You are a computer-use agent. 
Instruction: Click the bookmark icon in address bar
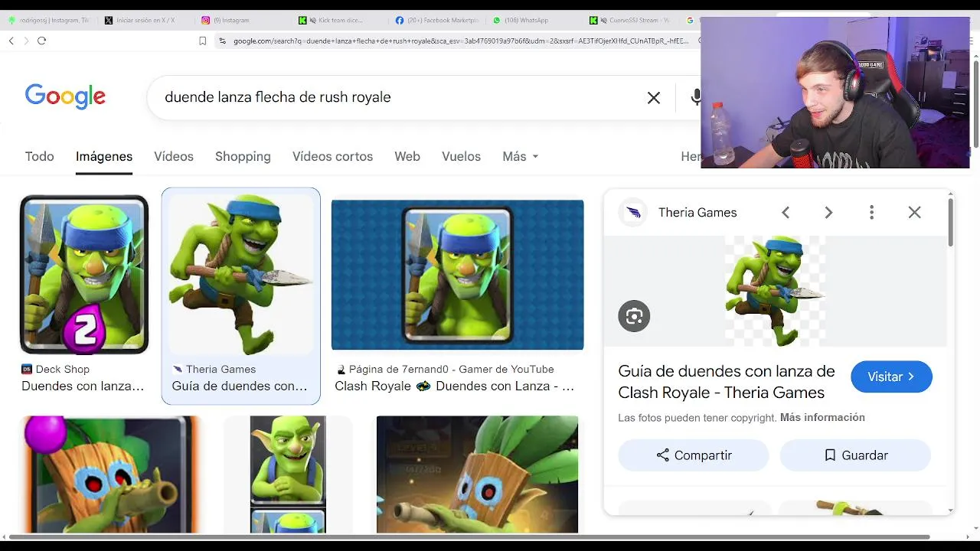tap(202, 41)
